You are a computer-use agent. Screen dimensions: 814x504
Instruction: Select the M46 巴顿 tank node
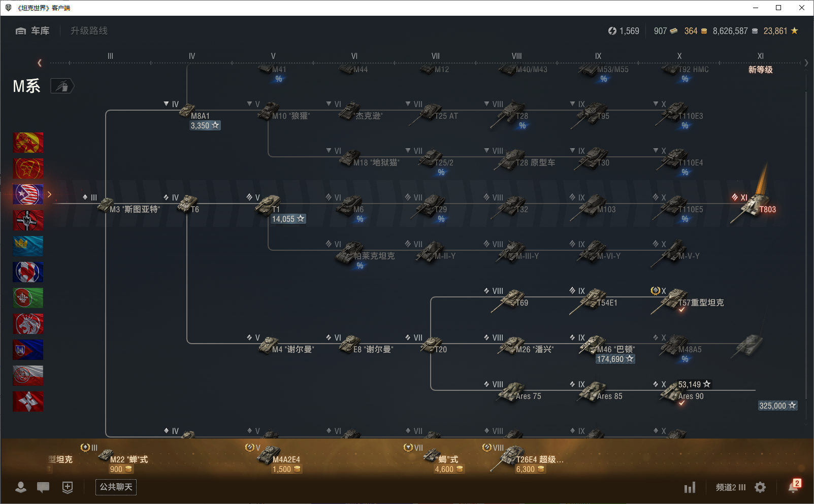pos(593,346)
